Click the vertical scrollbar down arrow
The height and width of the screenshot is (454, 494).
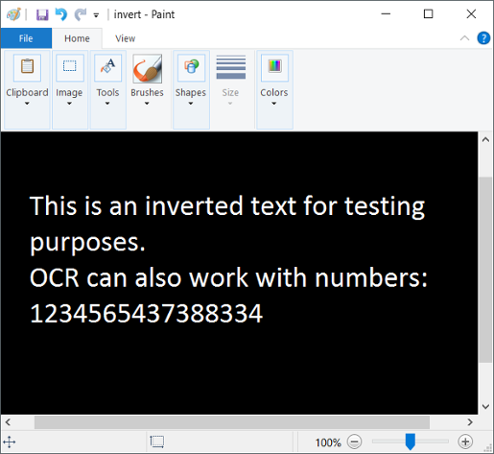tap(486, 406)
